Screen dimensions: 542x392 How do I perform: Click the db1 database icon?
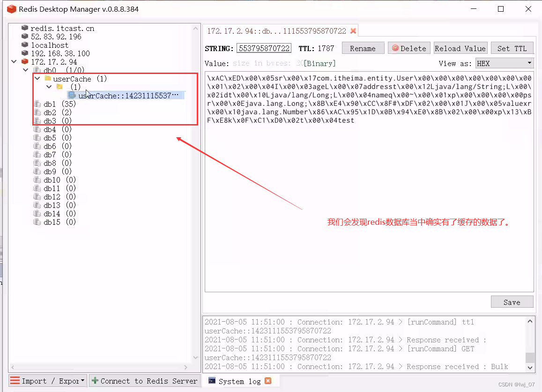(37, 104)
